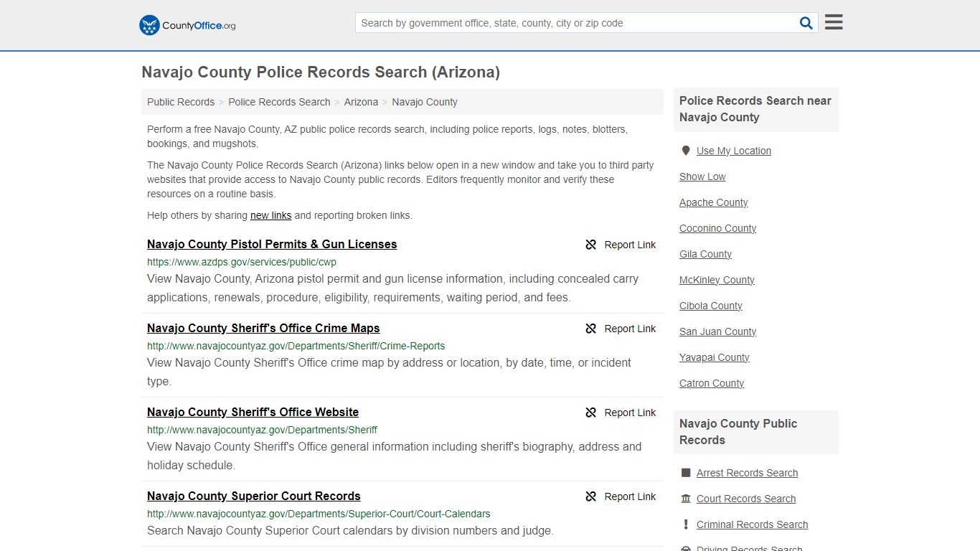The height and width of the screenshot is (551, 980).
Task: Click the Superior-Court/Court-Calendars URL text
Action: [319, 514]
